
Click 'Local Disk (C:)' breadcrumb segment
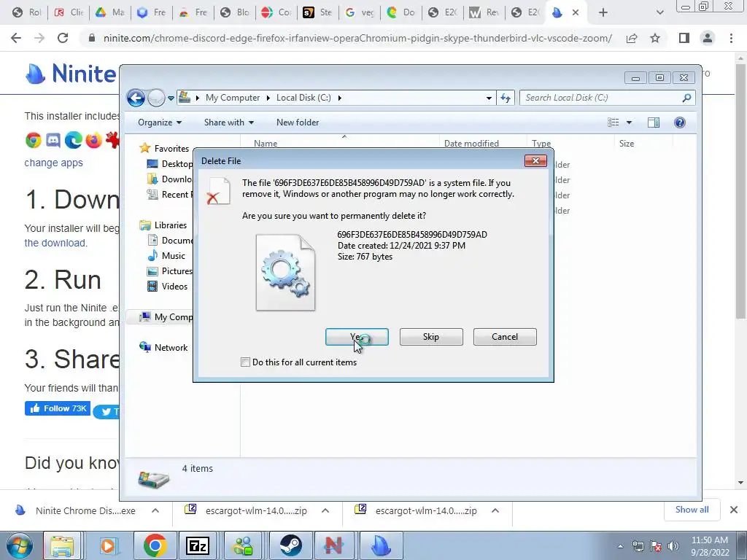point(303,98)
